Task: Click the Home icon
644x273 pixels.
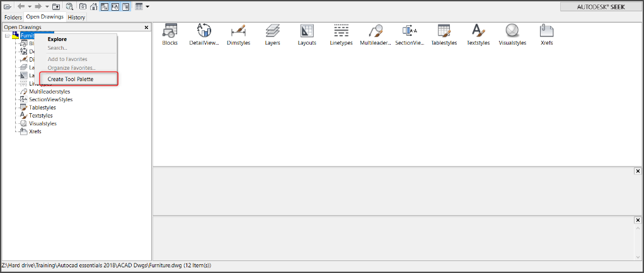Action: 94,6
